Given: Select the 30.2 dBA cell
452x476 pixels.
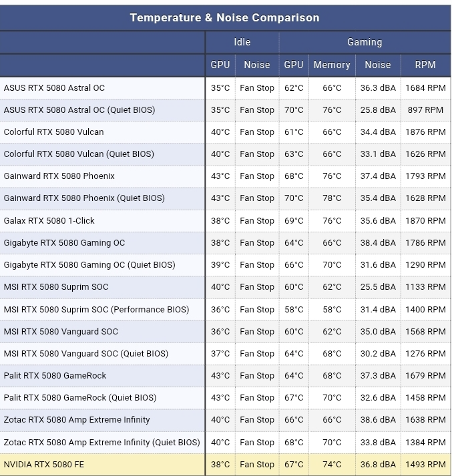Looking at the screenshot, I should [x=378, y=354].
